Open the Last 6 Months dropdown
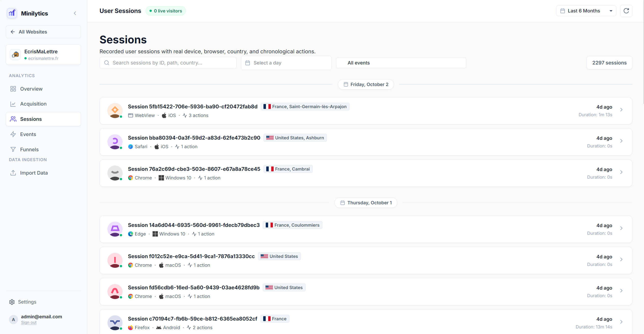 (586, 11)
